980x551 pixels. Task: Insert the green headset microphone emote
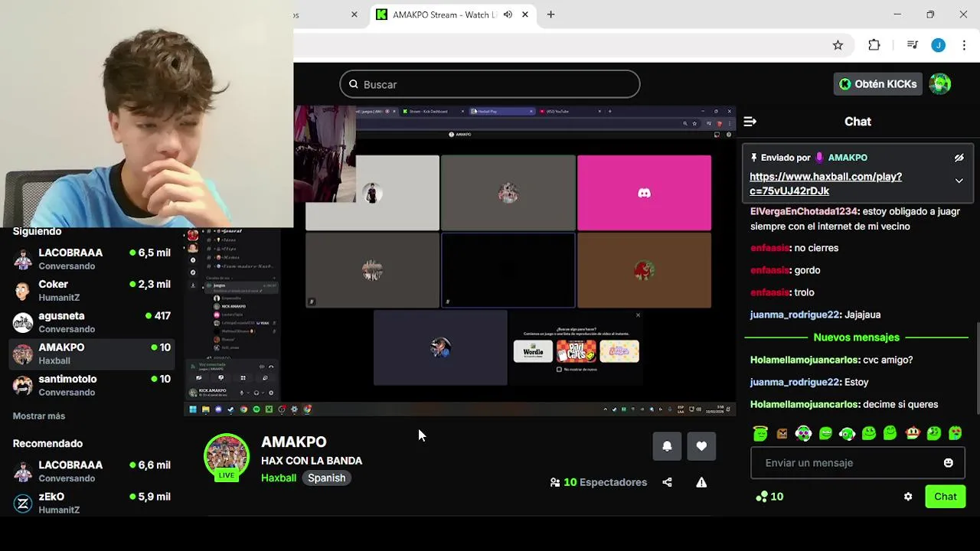847,433
